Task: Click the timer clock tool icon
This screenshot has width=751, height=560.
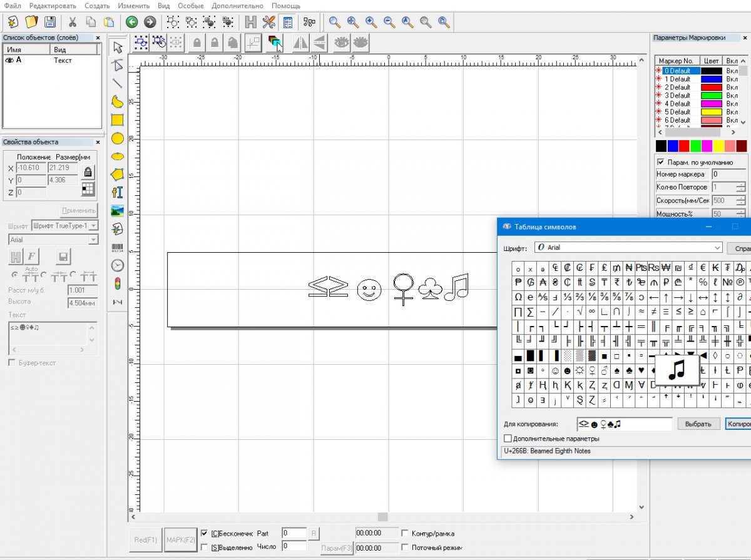Action: pos(117,266)
